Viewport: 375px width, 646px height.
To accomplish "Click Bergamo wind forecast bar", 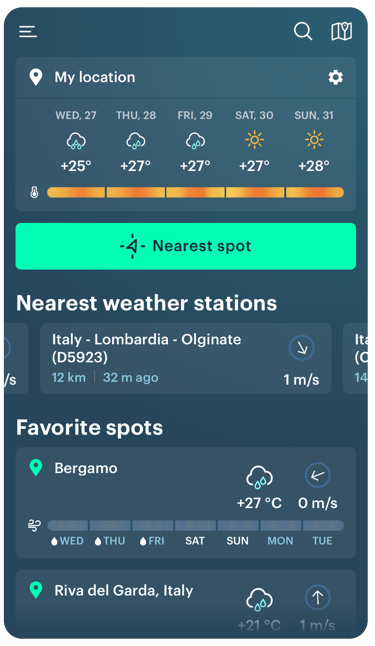I will tap(195, 525).
